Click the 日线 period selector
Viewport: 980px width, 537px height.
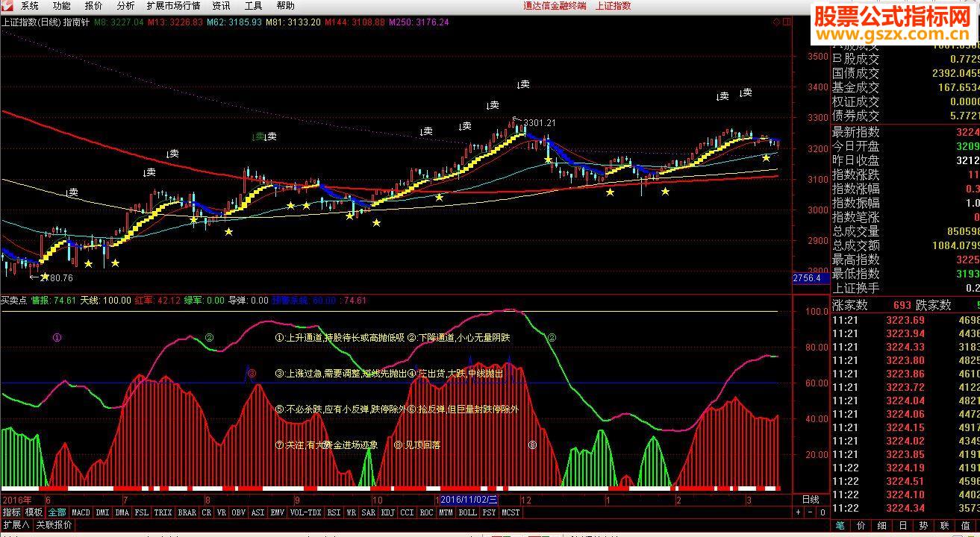pyautogui.click(x=811, y=499)
